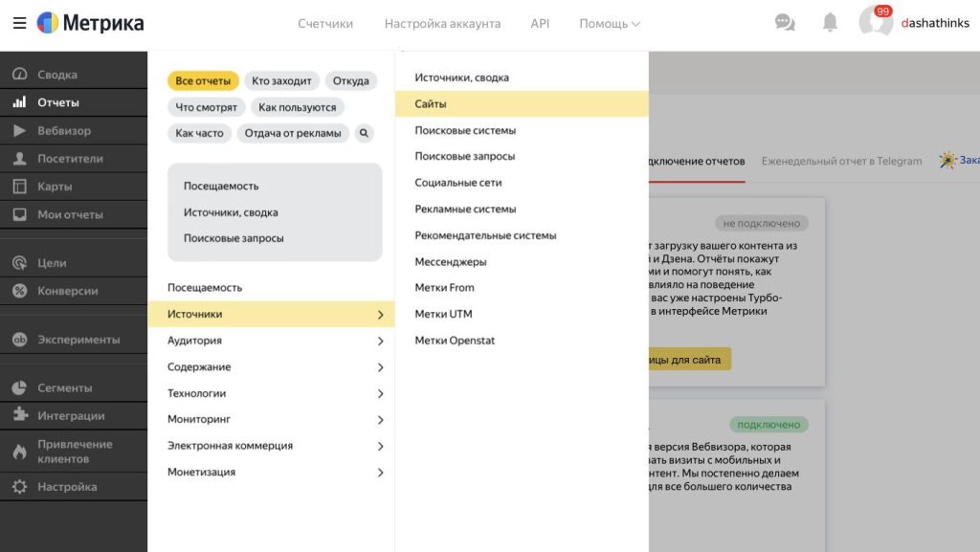Click the search magnifier in report filters
Screen dimensions: 980x552
coord(364,133)
